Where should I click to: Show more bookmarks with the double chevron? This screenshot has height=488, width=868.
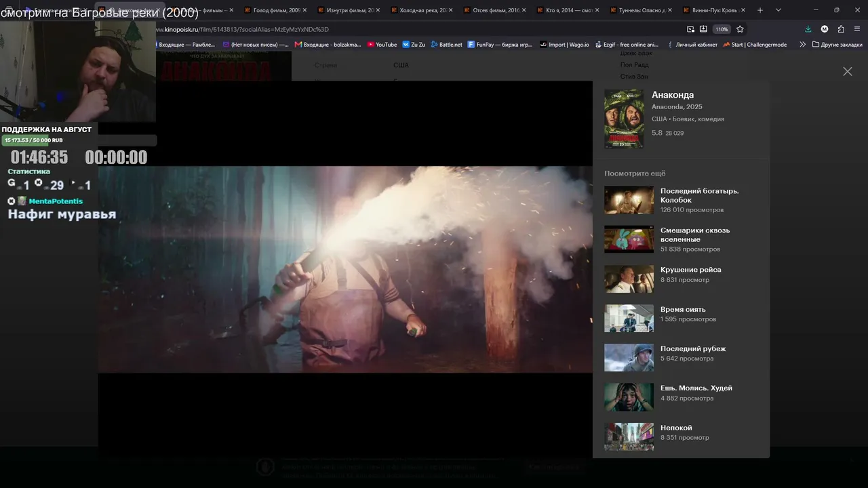[803, 45]
